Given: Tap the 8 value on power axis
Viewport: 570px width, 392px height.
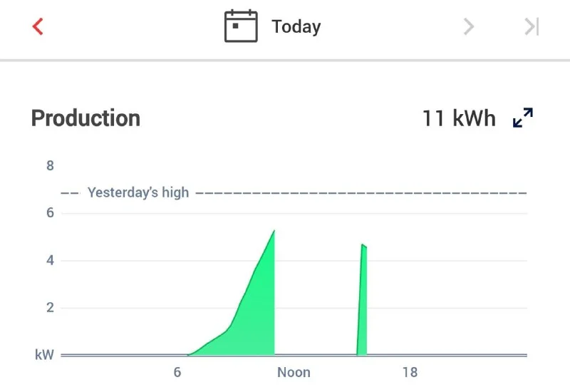Looking at the screenshot, I should tap(50, 166).
